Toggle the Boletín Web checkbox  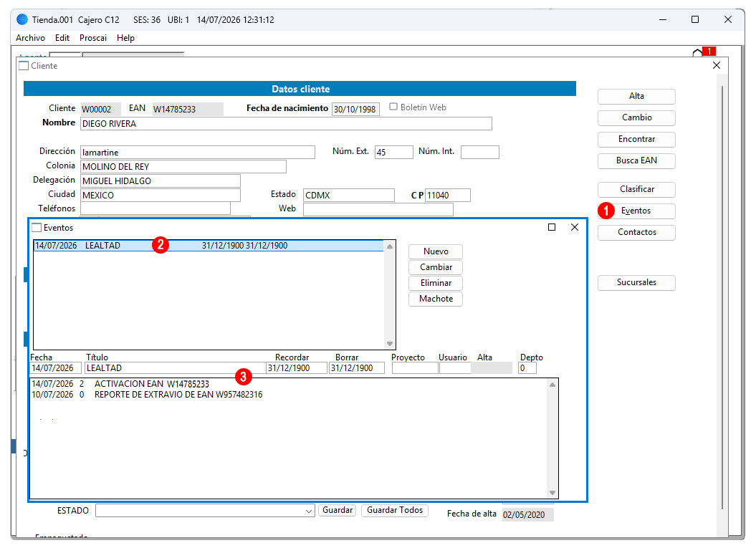(393, 107)
